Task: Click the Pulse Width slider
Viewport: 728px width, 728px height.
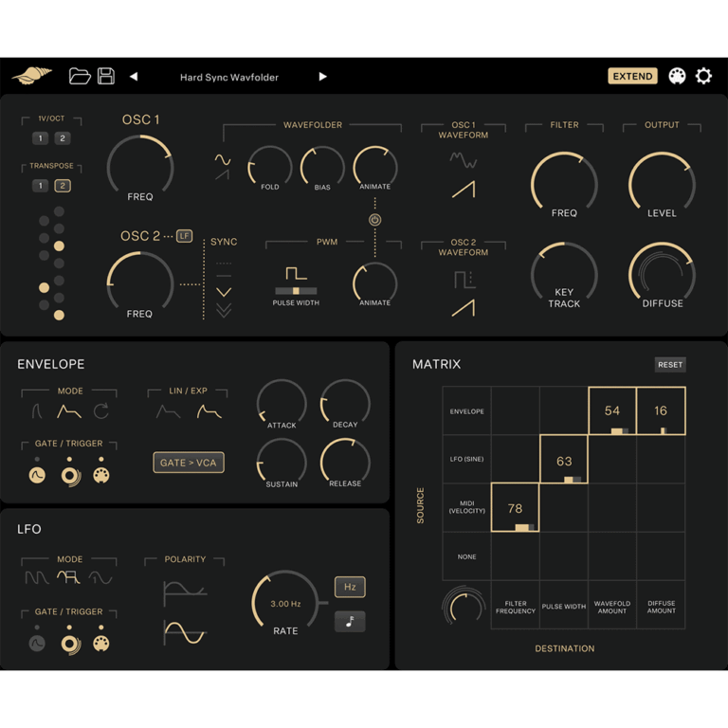Action: click(296, 291)
